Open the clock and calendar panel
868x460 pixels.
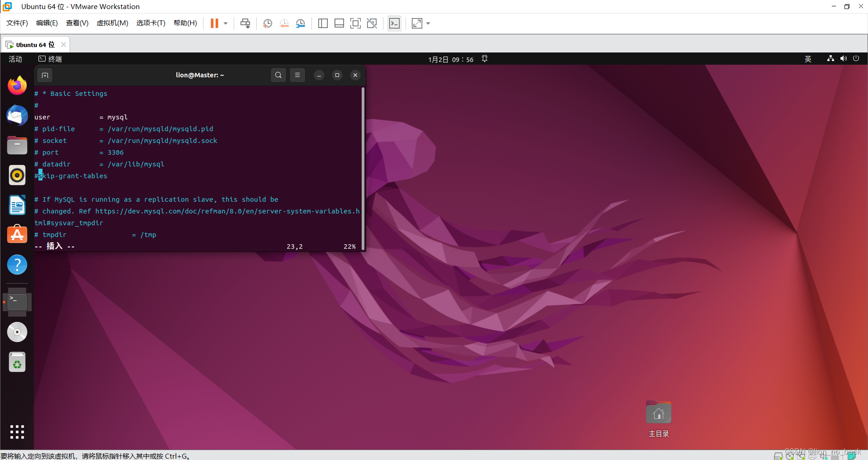[451, 59]
